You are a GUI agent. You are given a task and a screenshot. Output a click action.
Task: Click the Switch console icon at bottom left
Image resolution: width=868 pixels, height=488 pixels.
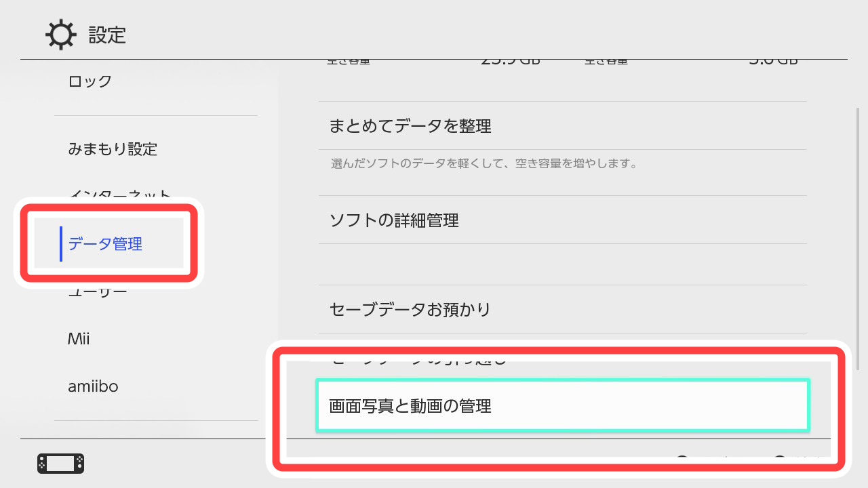[60, 464]
